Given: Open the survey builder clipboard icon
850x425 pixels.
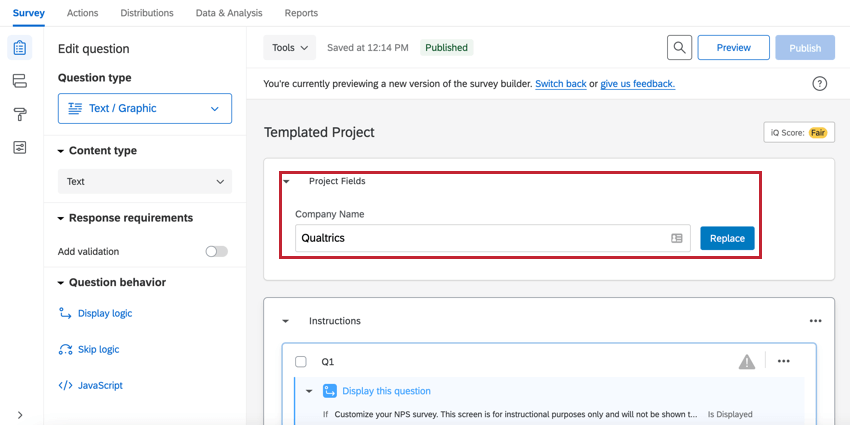Looking at the screenshot, I should (x=20, y=48).
